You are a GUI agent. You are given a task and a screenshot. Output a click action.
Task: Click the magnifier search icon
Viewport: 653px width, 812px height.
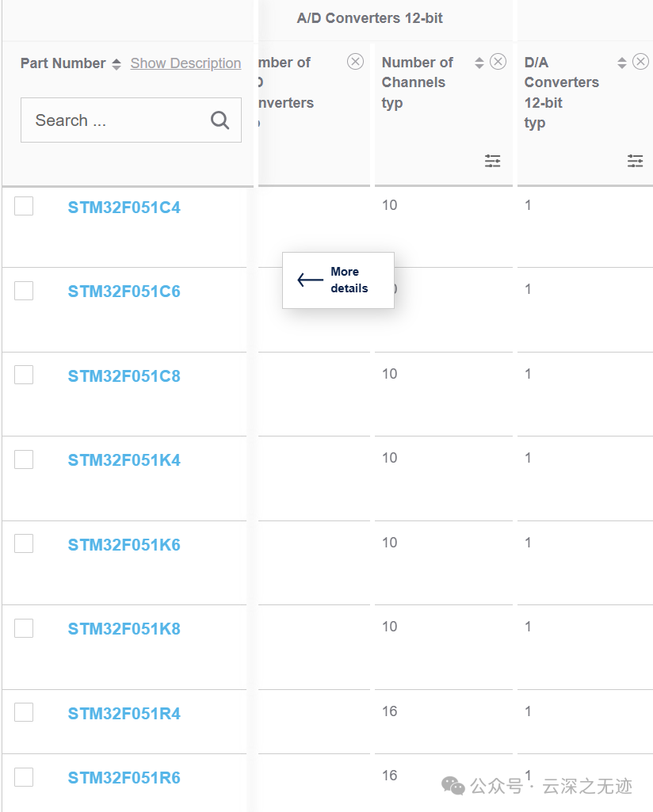click(x=220, y=120)
